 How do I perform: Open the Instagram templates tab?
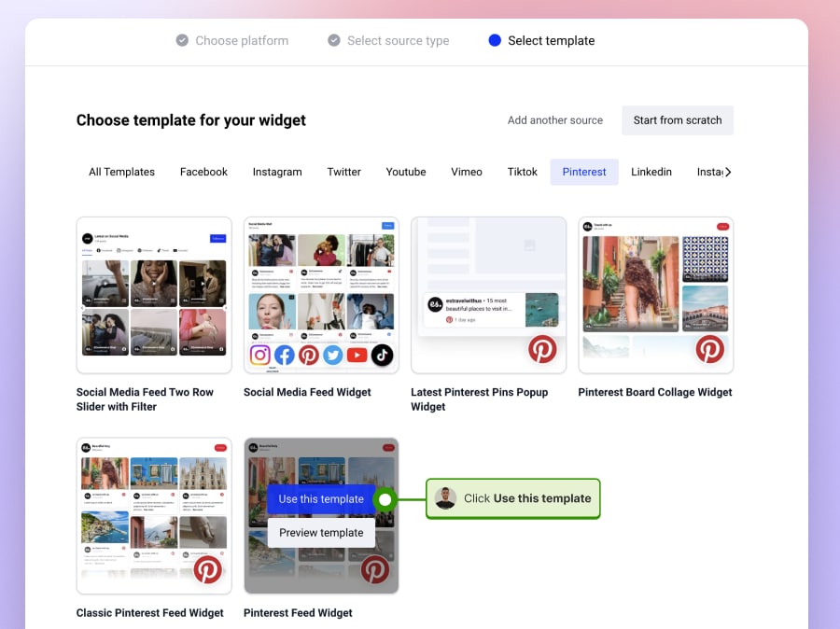[277, 172]
